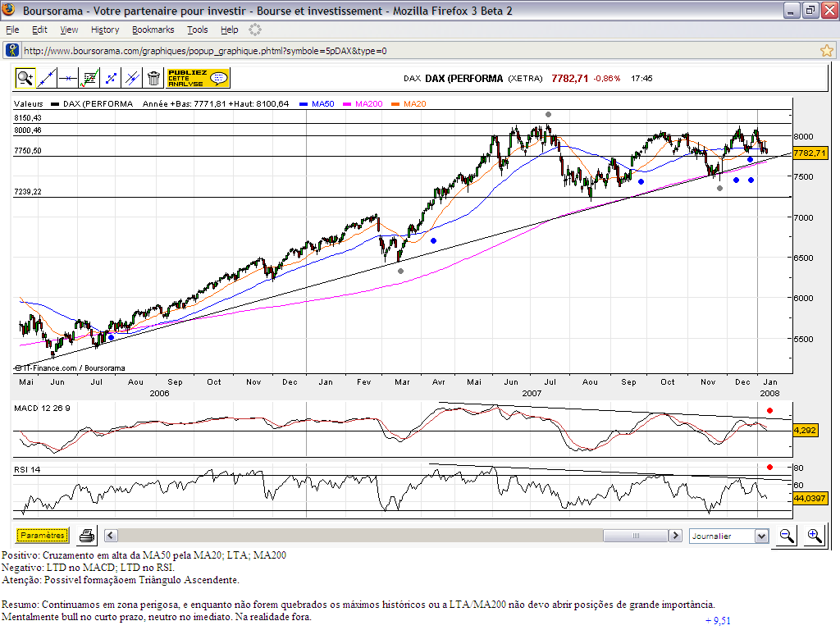Image resolution: width=840 pixels, height=630 pixels.
Task: Click the RSI 14 indicator label
Action: point(27,470)
